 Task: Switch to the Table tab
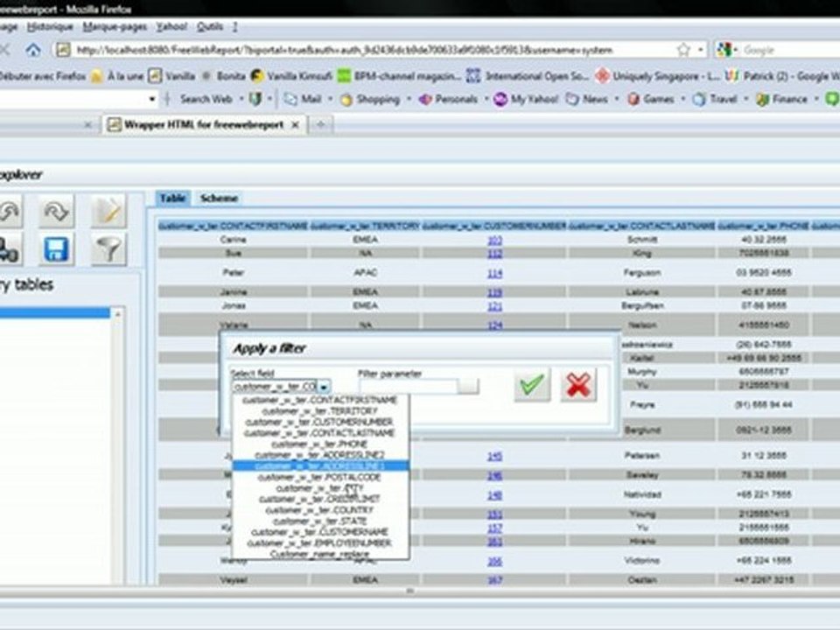[173, 199]
